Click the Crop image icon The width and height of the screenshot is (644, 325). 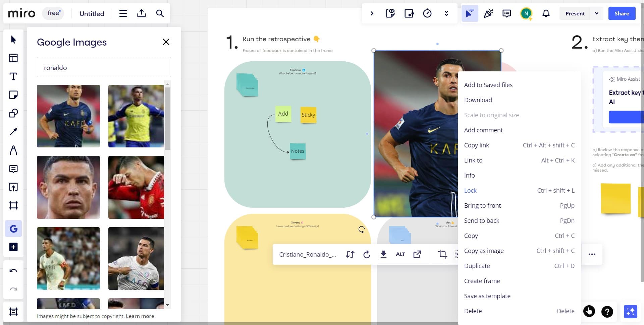(x=442, y=254)
